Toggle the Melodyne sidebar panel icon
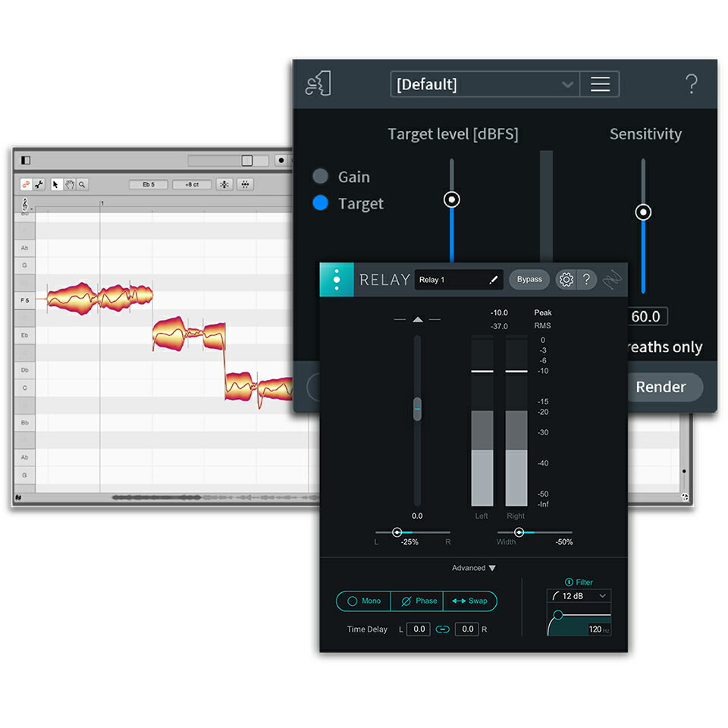728x728 pixels. 26,160
